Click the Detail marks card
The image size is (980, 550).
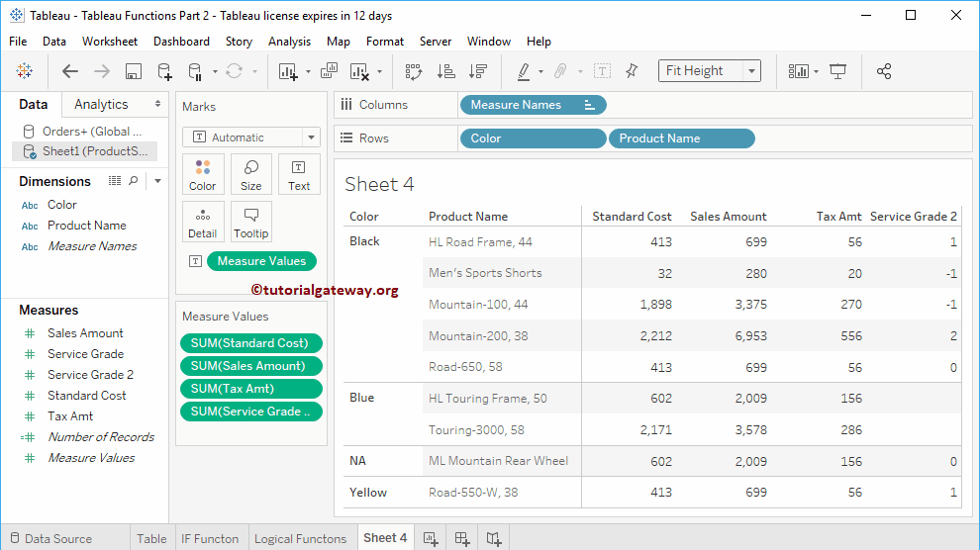click(203, 222)
